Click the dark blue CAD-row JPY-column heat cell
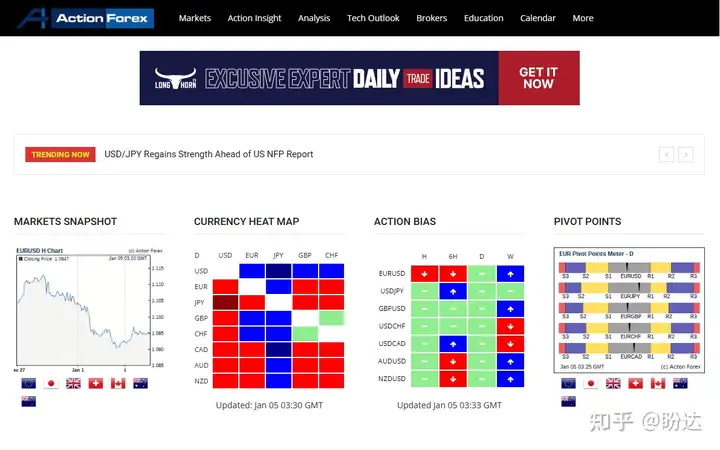The height and width of the screenshot is (450, 720). point(278,349)
